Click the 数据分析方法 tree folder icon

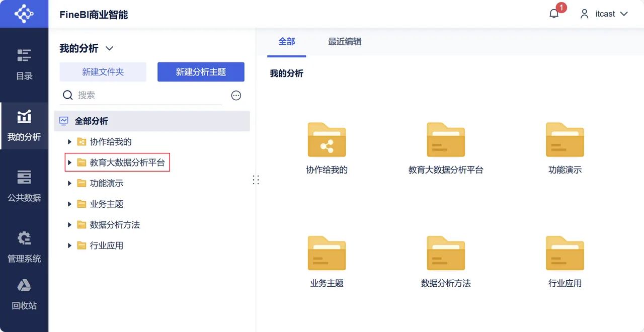coord(82,225)
